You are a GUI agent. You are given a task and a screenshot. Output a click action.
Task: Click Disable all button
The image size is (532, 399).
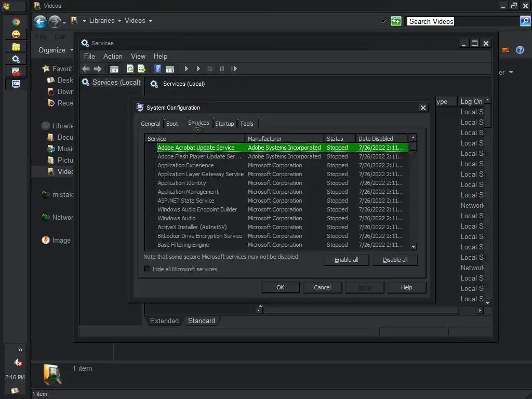click(x=395, y=260)
